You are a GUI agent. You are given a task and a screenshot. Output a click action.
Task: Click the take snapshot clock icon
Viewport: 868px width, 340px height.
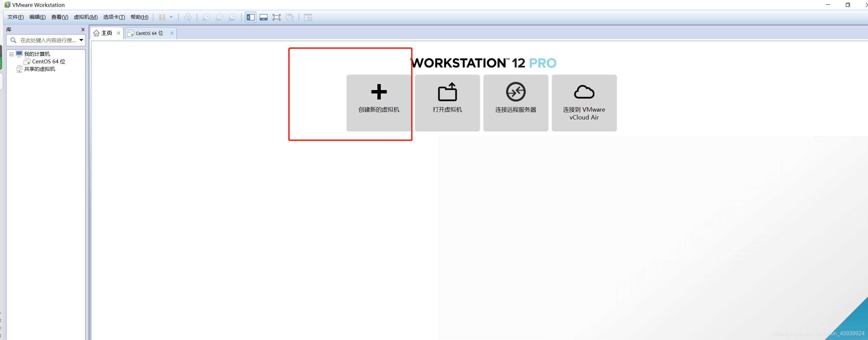click(206, 17)
